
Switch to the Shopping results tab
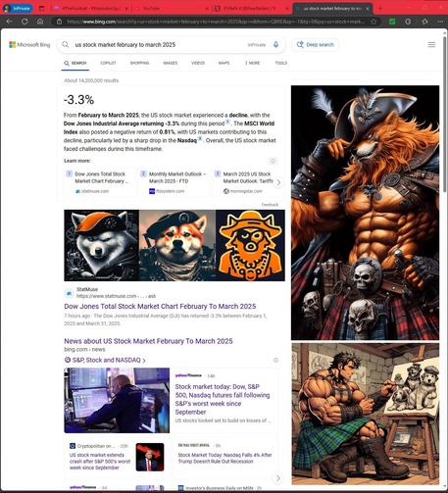click(x=139, y=63)
